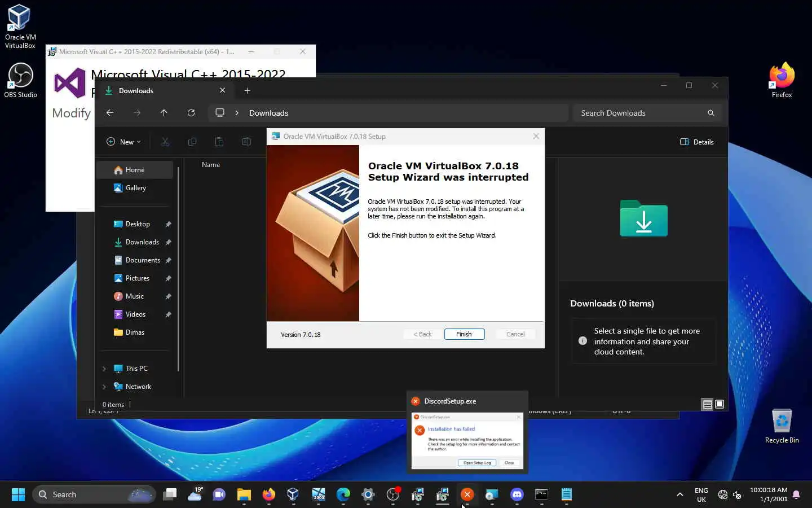Open Oracle VM VirtualBox desktop shortcut
This screenshot has height=508, width=812.
click(x=20, y=26)
